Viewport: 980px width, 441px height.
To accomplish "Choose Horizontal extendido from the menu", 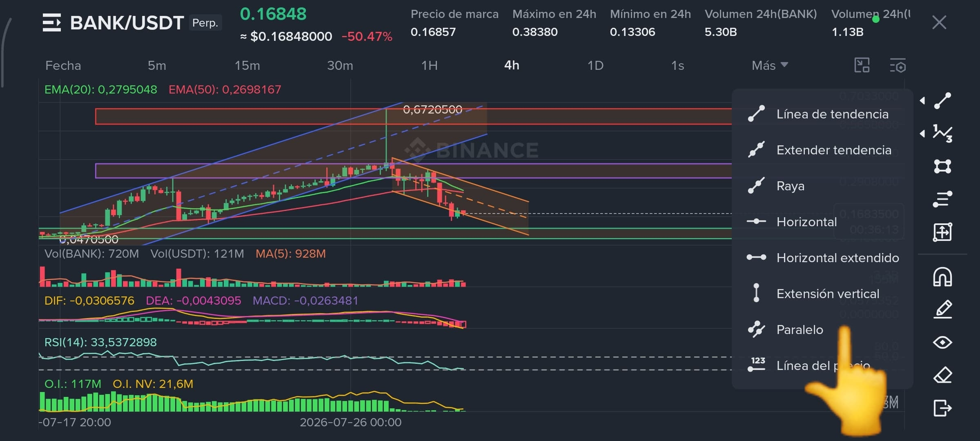I will 823,258.
